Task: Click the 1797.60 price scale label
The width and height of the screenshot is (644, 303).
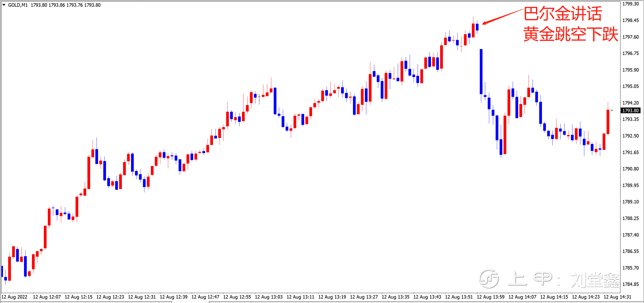Action: pyautogui.click(x=630, y=37)
